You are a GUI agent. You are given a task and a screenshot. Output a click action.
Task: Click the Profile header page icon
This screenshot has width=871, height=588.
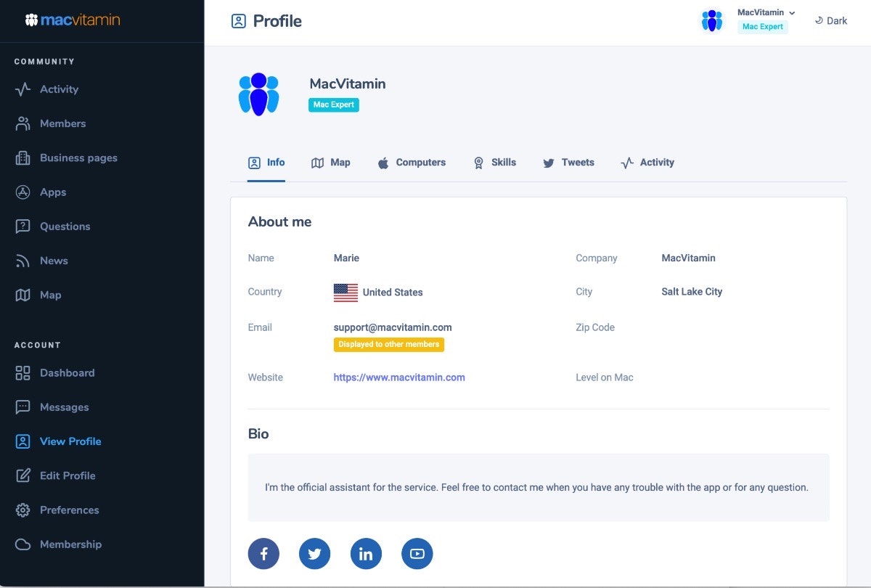238,21
